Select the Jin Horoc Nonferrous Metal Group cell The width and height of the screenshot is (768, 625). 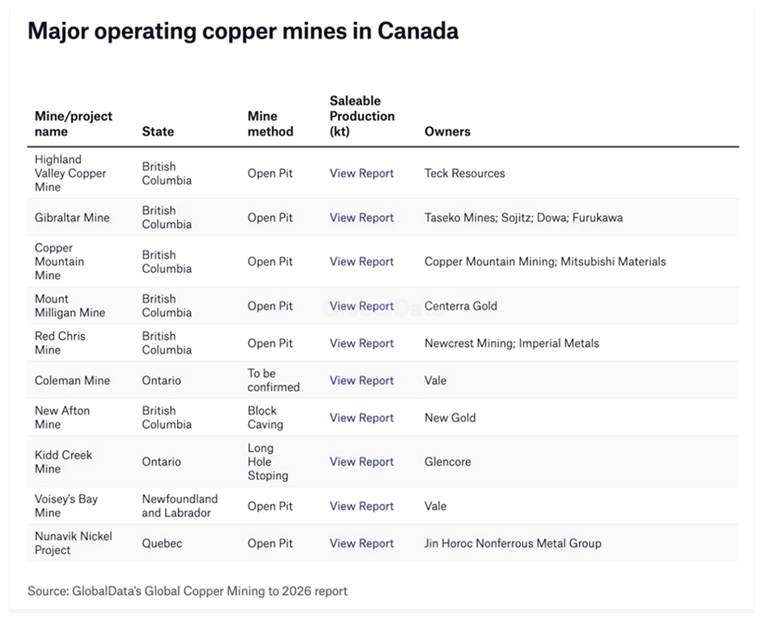[512, 543]
